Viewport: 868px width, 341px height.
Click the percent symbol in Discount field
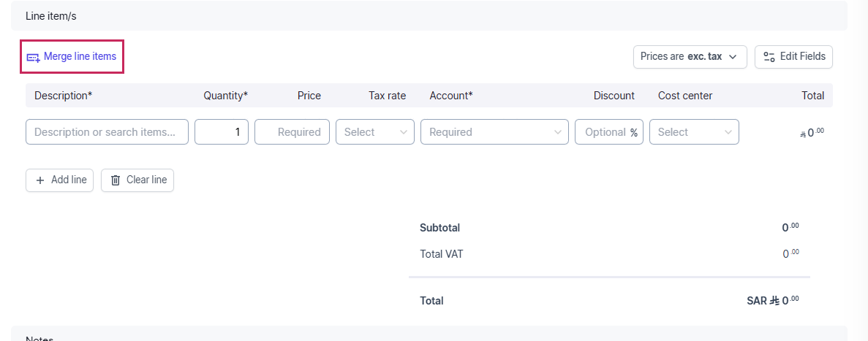(x=633, y=133)
